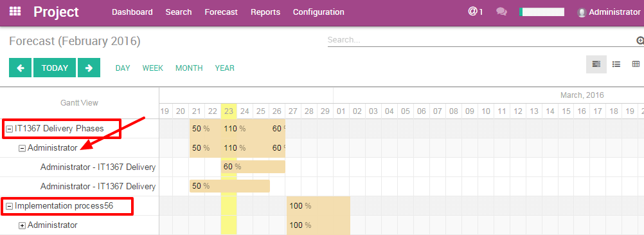Image resolution: width=644 pixels, height=235 pixels.
Task: Click the Search input field
Action: coord(481,41)
